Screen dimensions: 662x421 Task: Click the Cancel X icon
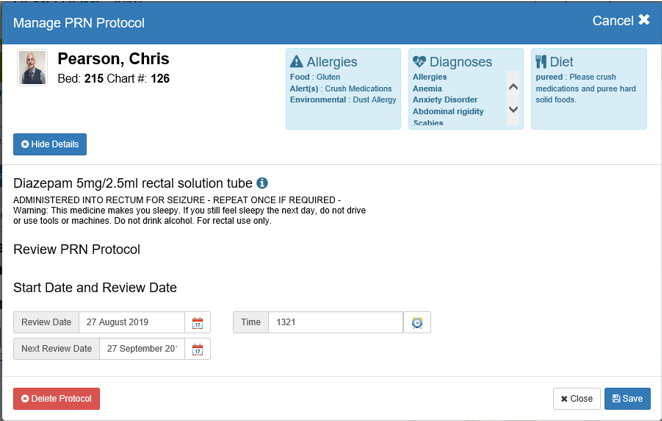pyautogui.click(x=643, y=20)
